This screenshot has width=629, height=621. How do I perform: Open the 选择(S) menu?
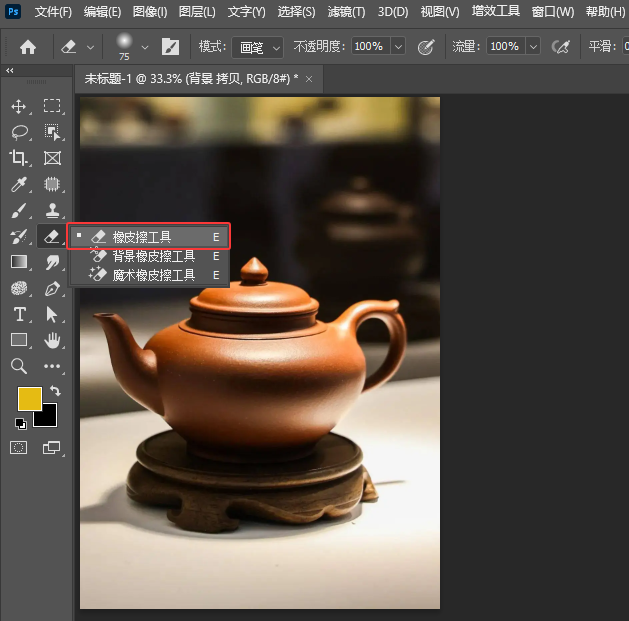tap(296, 12)
